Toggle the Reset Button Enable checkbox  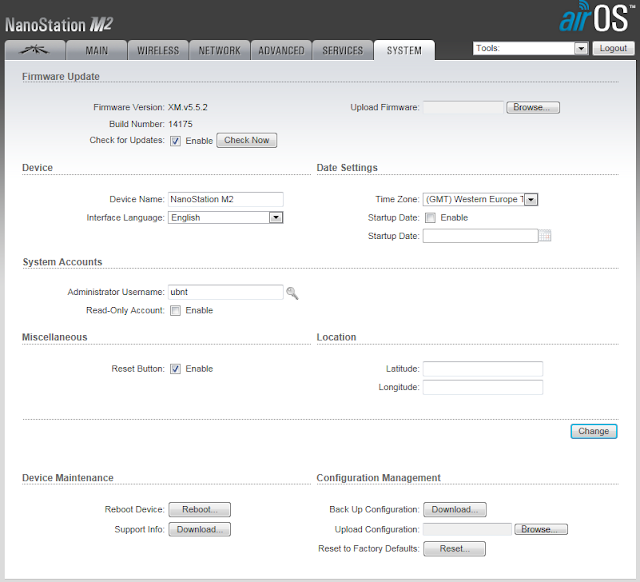tap(176, 369)
